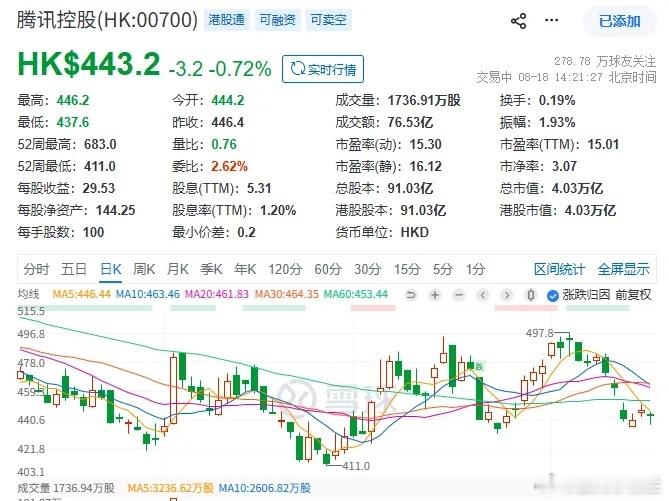669x501 pixels.
Task: Move chart right with next arrow
Action: click(506, 295)
